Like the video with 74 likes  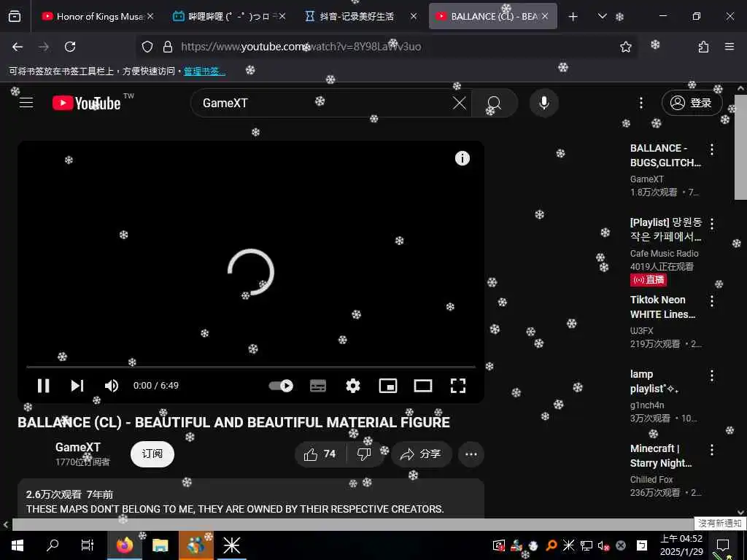(x=320, y=454)
